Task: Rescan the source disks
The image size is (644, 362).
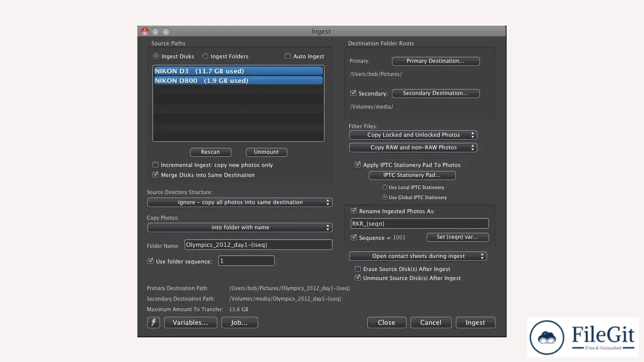Action: tap(210, 152)
